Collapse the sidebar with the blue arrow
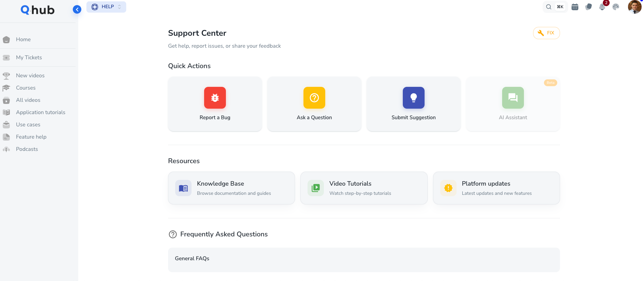The image size is (644, 281). [x=77, y=10]
